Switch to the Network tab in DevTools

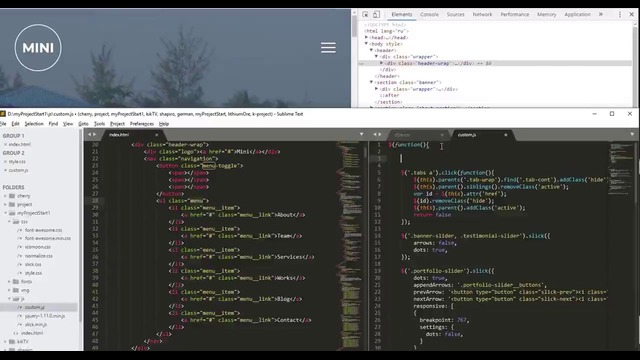482,14
